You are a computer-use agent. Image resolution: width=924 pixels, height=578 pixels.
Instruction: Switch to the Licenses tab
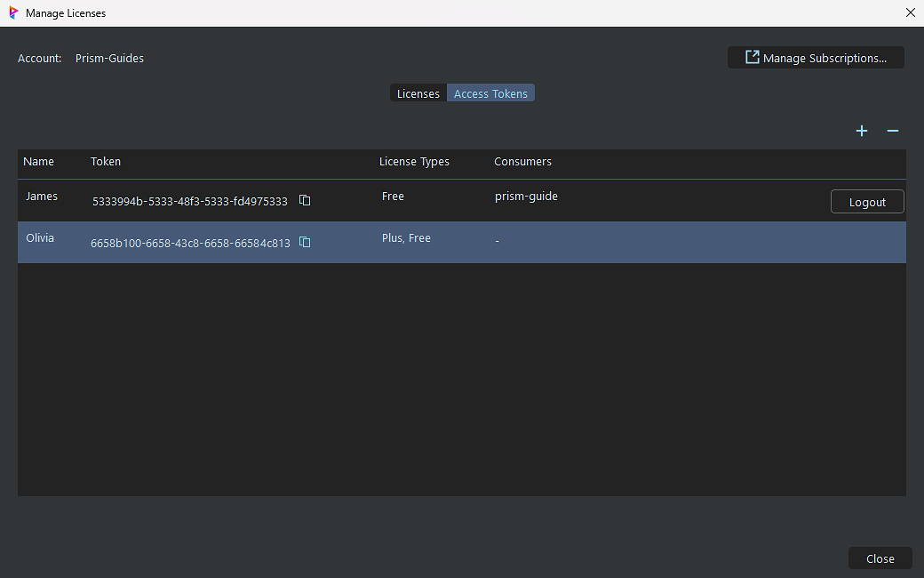pyautogui.click(x=418, y=93)
